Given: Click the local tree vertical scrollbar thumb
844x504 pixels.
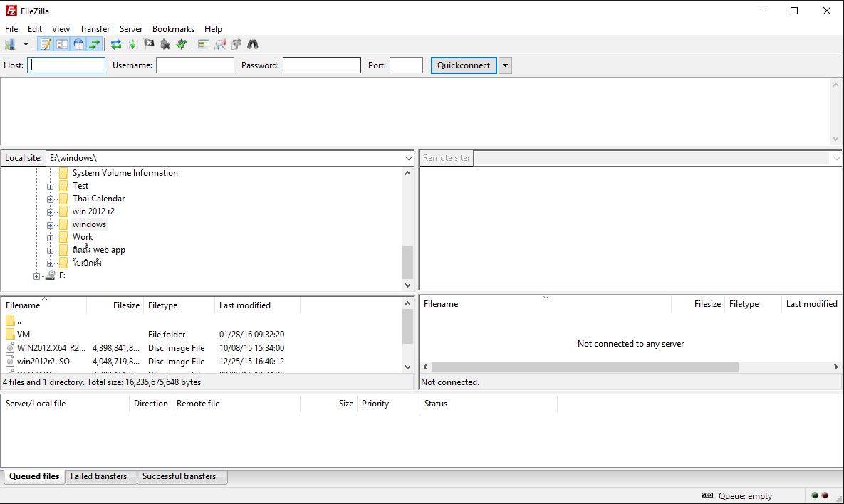Looking at the screenshot, I should tap(407, 261).
